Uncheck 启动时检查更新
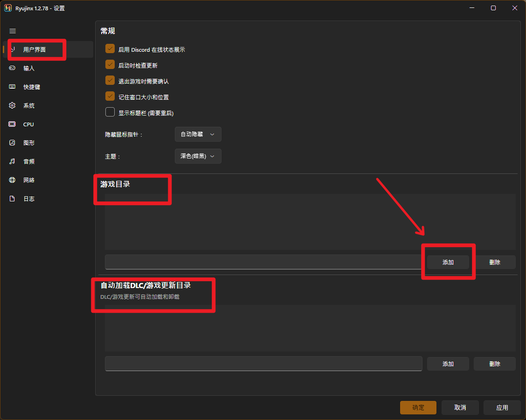526x420 pixels. 110,64
